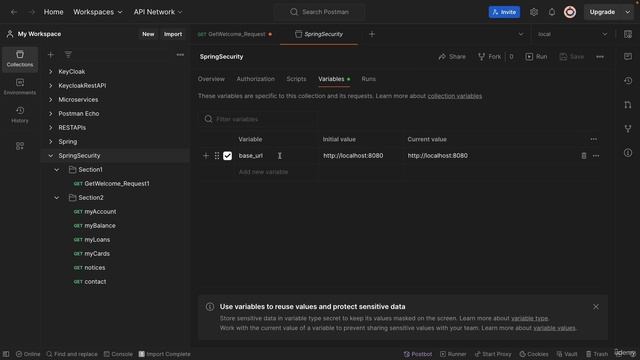Viewport: 640px width, 360px height.
Task: Open a new request tab with the plus
Action: [x=372, y=34]
